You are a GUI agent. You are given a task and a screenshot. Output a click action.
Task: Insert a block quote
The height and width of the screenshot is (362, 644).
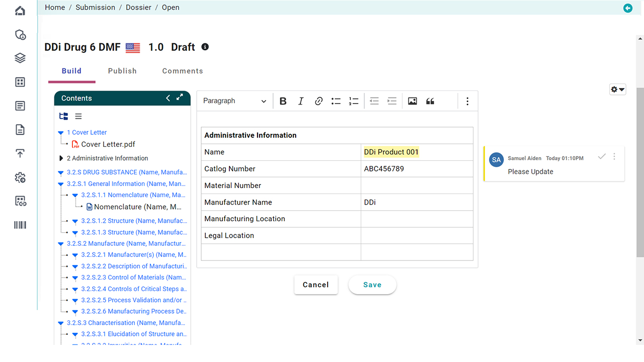click(430, 101)
